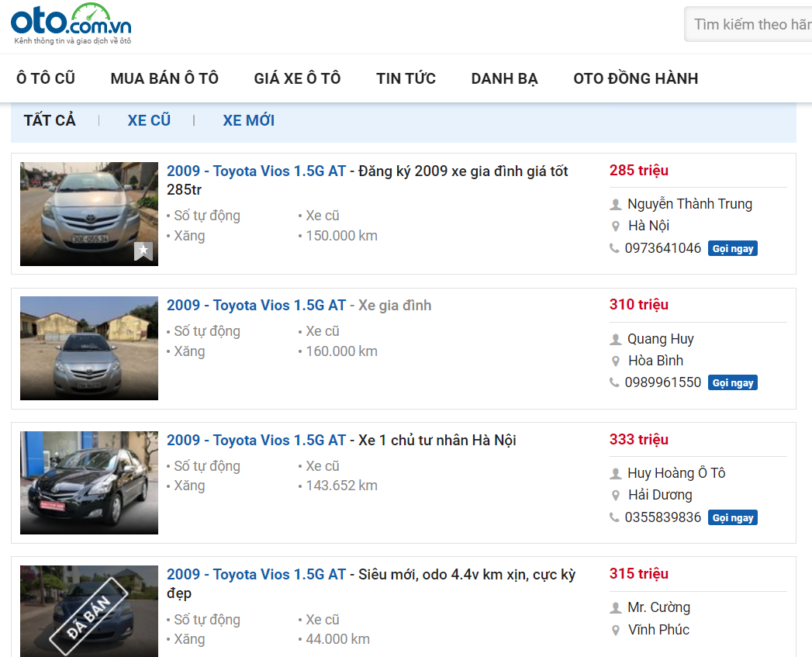
Task: Select the TẤT CẢ filter
Action: (50, 119)
